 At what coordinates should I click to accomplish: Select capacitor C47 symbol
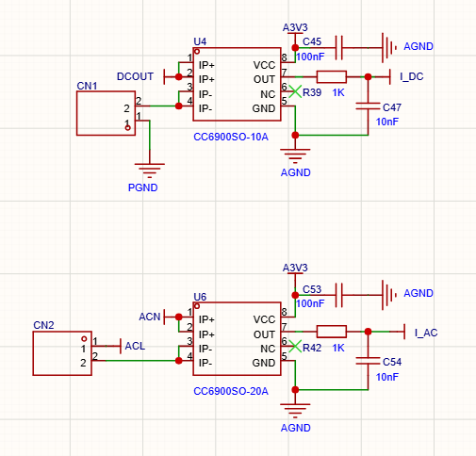click(x=368, y=106)
